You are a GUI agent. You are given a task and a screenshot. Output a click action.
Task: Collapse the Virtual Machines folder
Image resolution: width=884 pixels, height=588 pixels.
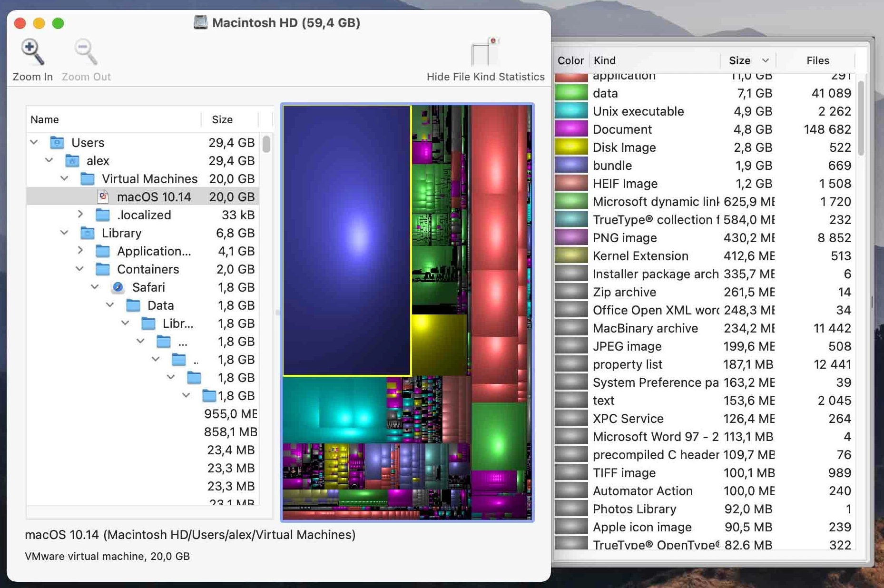coord(65,178)
